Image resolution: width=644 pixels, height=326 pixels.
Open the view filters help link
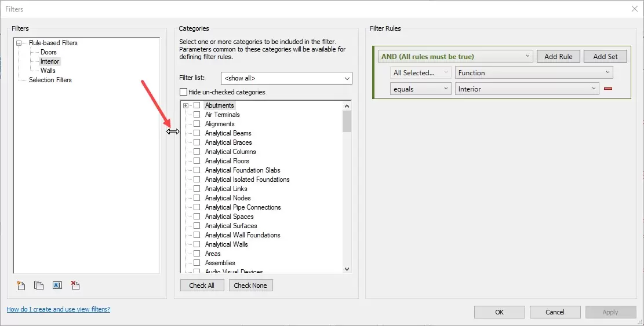58,309
